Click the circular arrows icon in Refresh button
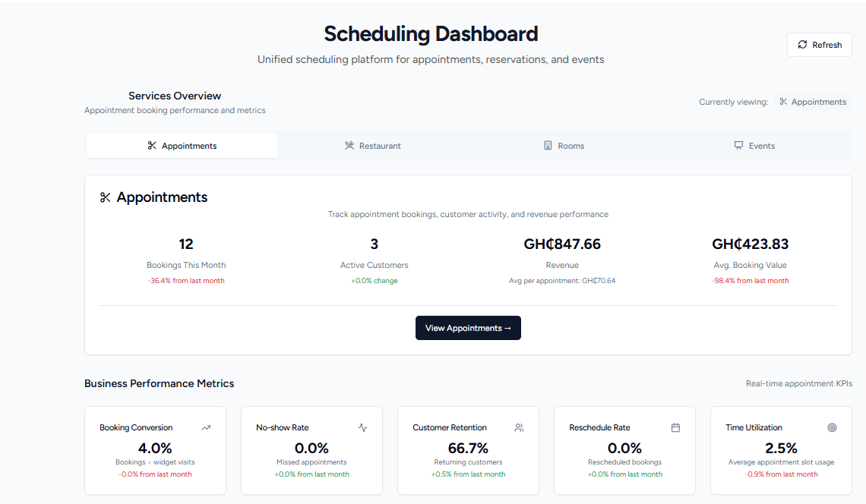Viewport: 866px width, 504px height. [x=802, y=45]
